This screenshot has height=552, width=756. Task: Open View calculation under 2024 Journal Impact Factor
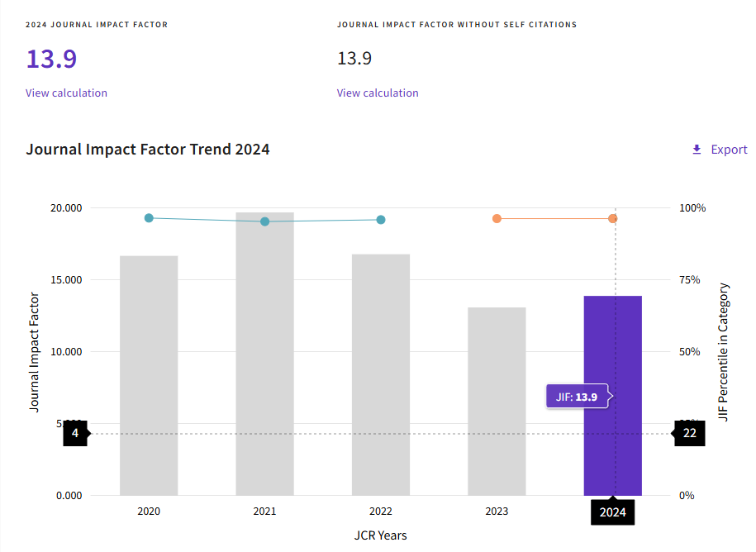coord(66,93)
